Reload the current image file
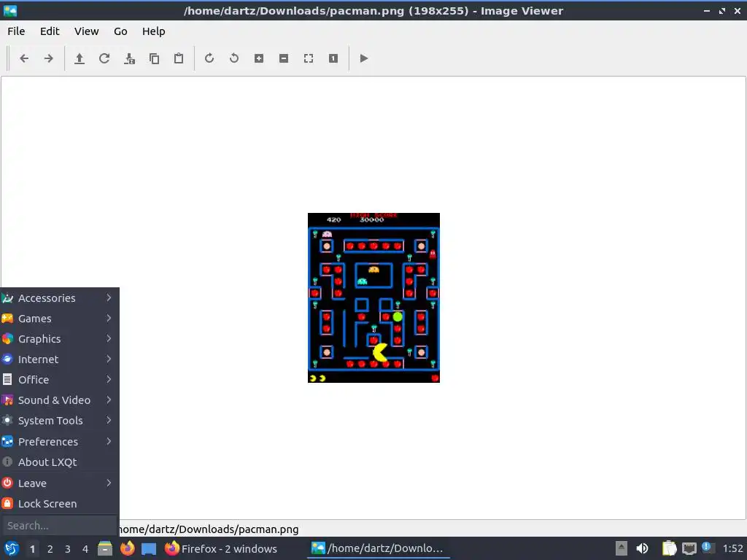This screenshot has height=560, width=747. [x=104, y=58]
